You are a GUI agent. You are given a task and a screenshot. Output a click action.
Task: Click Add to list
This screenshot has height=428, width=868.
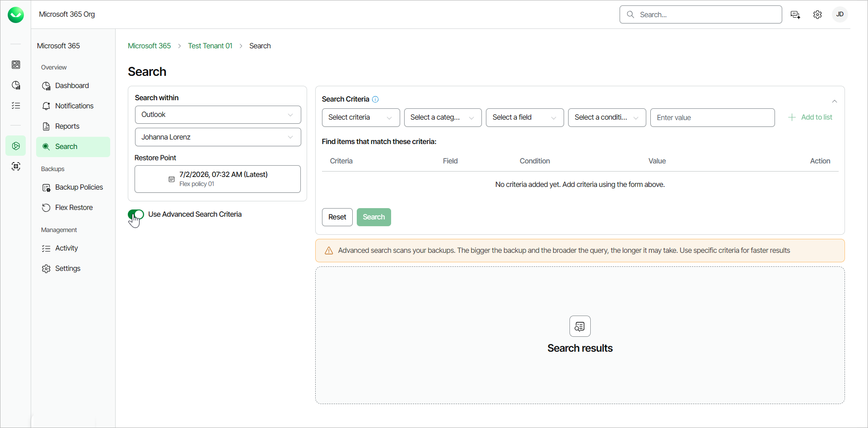click(810, 117)
